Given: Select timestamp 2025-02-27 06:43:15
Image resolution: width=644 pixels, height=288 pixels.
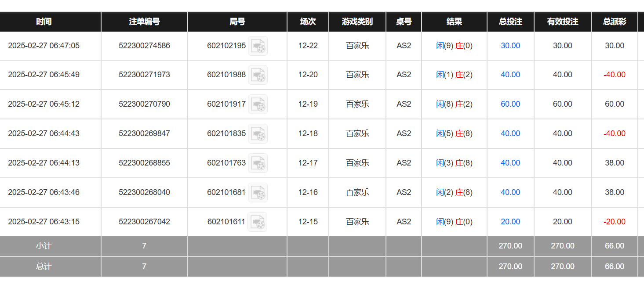Looking at the screenshot, I should pos(44,222).
